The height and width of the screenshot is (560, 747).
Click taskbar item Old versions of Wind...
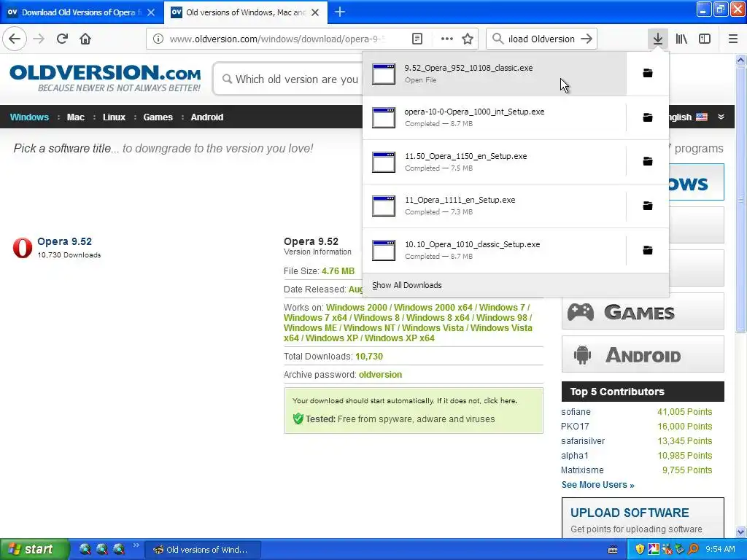tap(203, 550)
